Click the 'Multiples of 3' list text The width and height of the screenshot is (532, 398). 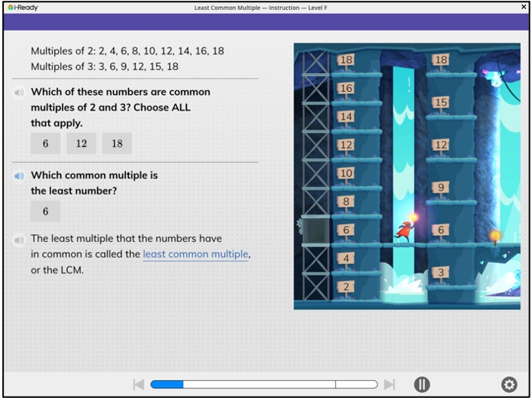point(104,66)
